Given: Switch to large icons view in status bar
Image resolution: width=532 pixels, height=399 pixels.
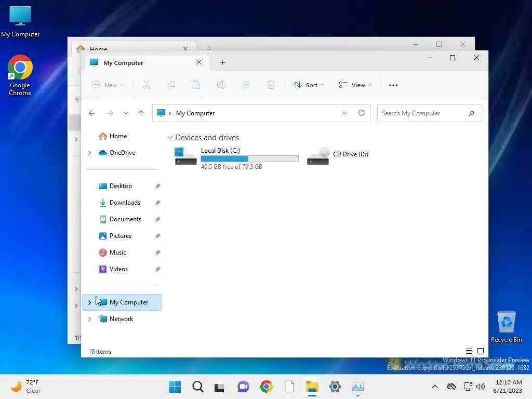Looking at the screenshot, I should tap(481, 351).
